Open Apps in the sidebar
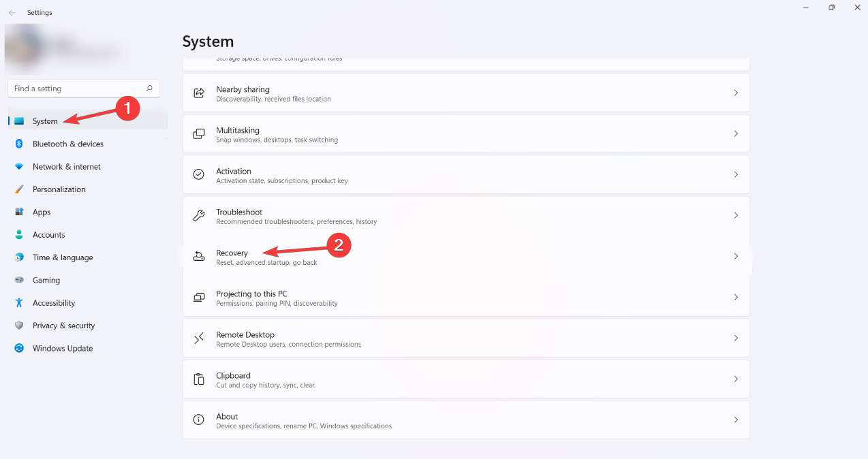The height and width of the screenshot is (459, 868). pos(42,212)
